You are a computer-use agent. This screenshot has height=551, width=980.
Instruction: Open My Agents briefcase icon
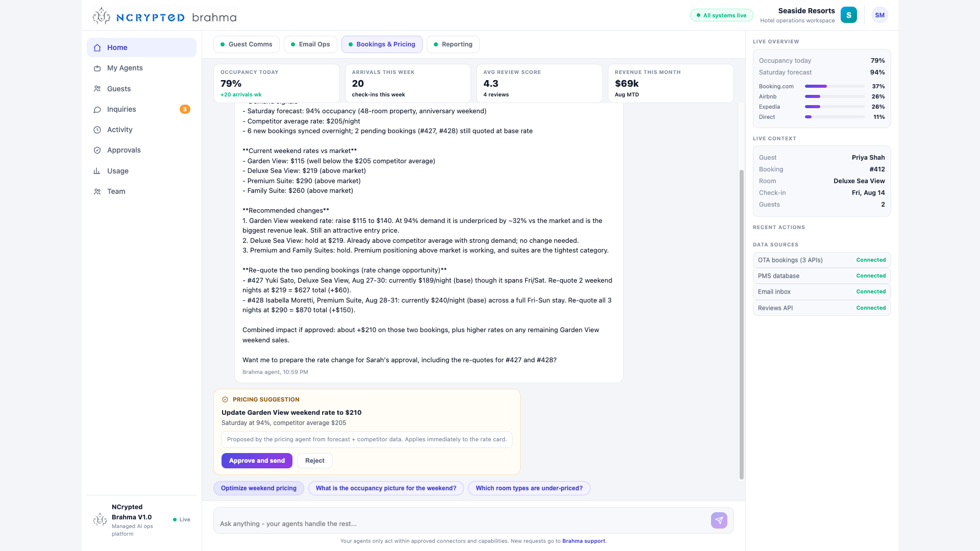click(97, 68)
